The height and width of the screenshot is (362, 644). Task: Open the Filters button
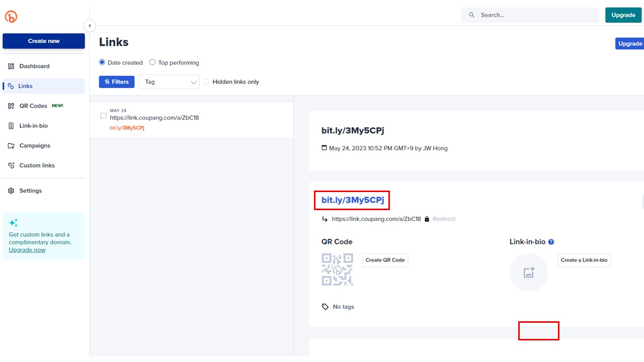pos(117,82)
